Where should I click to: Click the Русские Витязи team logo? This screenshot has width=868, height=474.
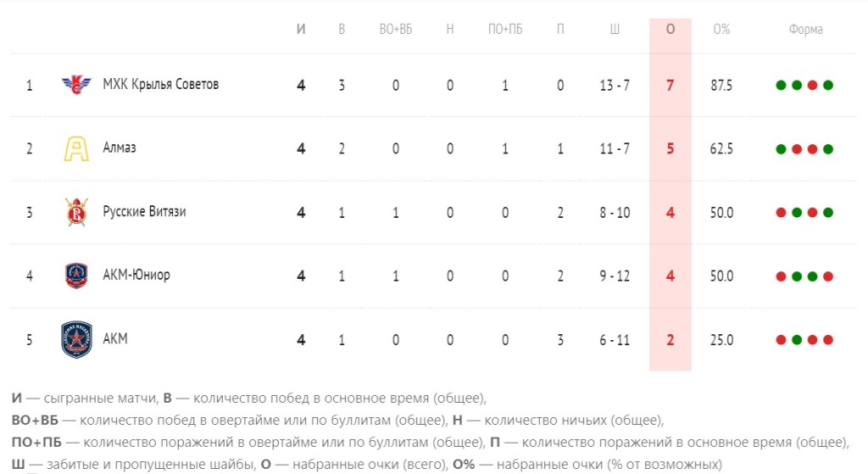tap(76, 212)
